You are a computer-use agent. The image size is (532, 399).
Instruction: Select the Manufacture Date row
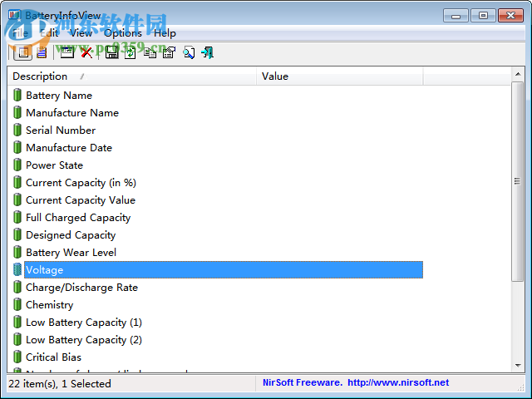coord(217,148)
